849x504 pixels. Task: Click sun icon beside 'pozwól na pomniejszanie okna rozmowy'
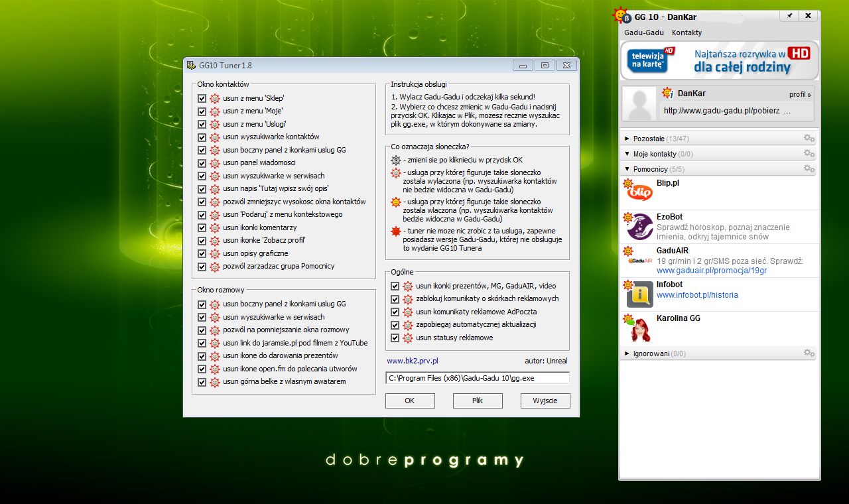pyautogui.click(x=214, y=330)
